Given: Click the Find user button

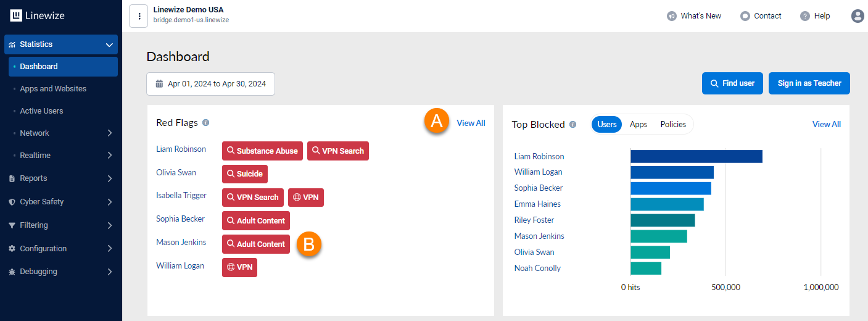Looking at the screenshot, I should [732, 83].
